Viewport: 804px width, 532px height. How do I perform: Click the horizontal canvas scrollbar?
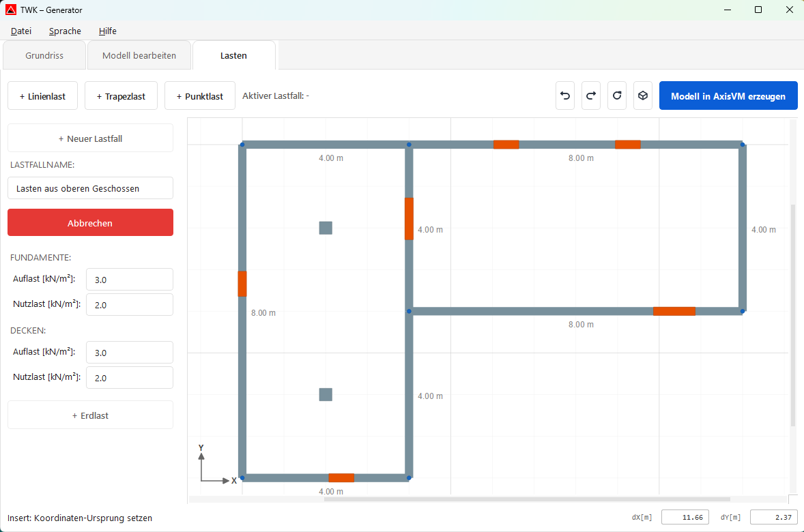527,499
